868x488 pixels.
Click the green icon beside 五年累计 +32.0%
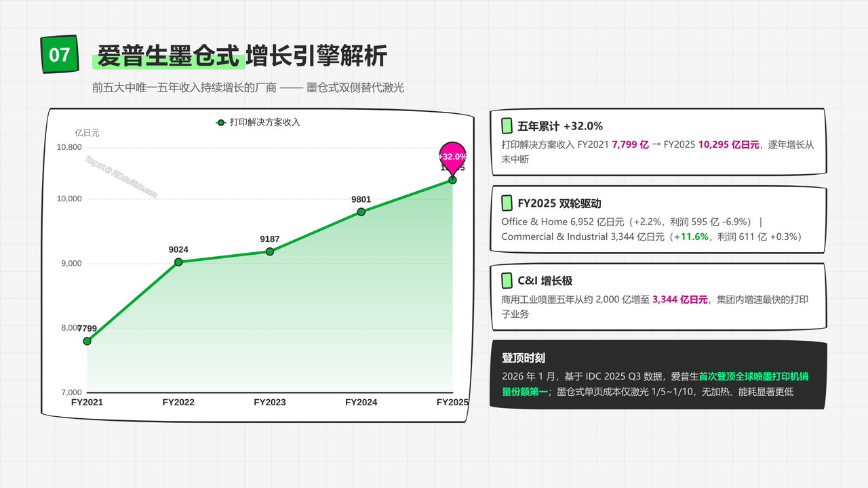coord(507,126)
